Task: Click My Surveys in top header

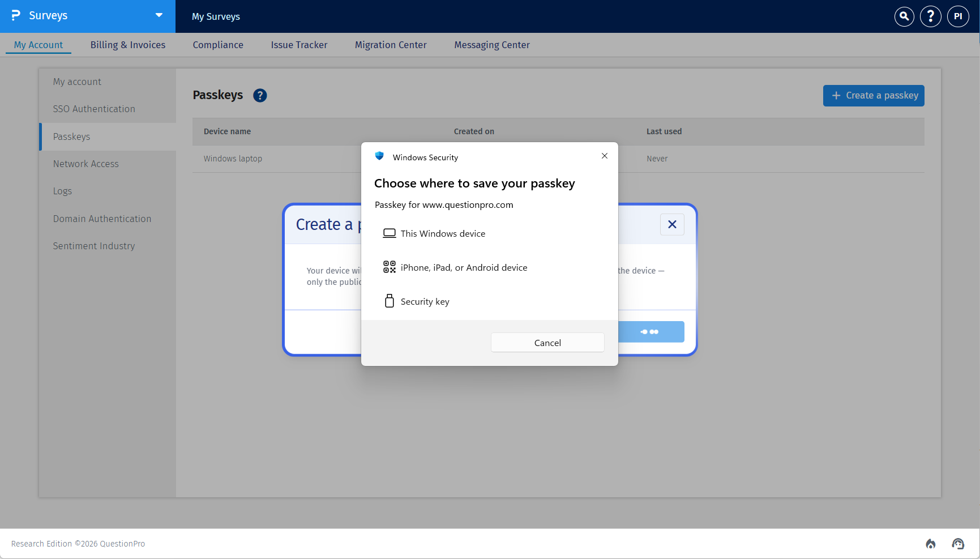Action: point(216,16)
